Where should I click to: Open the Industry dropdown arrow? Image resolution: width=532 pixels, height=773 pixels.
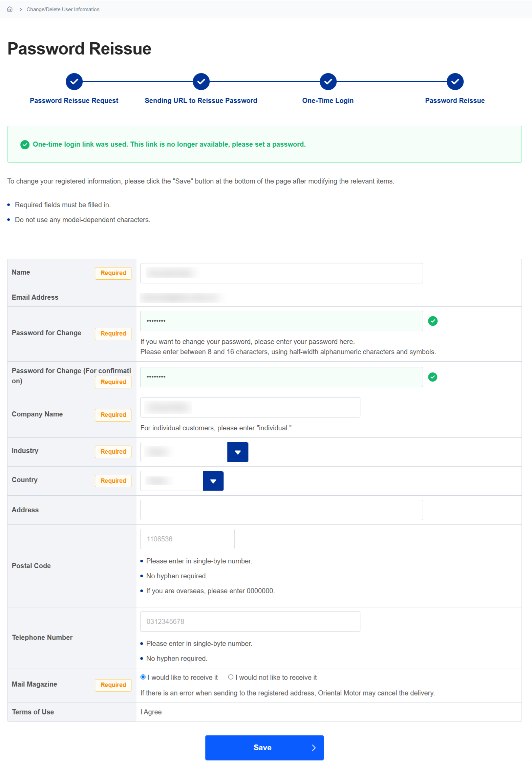click(238, 452)
